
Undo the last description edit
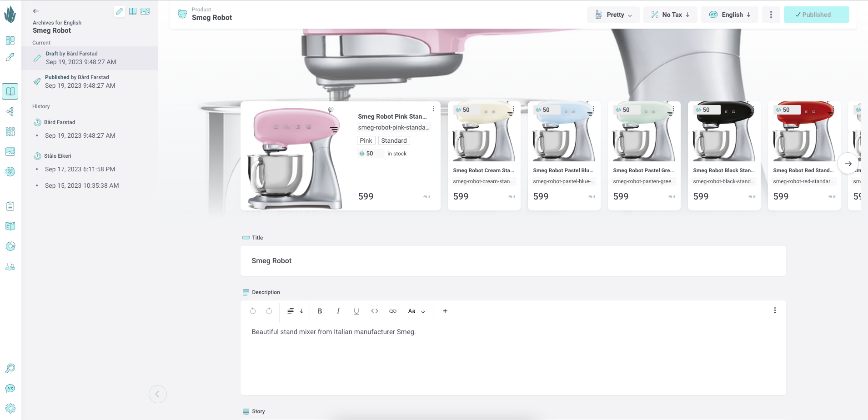tap(253, 311)
